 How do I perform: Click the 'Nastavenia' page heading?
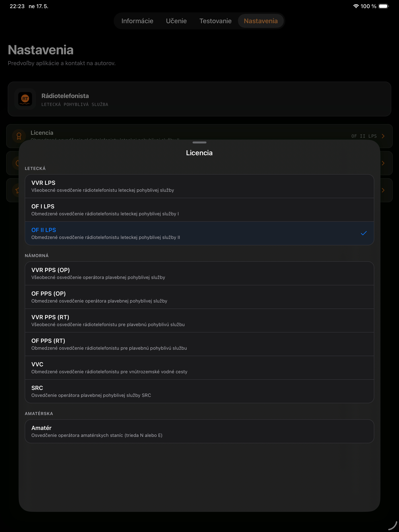[x=41, y=50]
